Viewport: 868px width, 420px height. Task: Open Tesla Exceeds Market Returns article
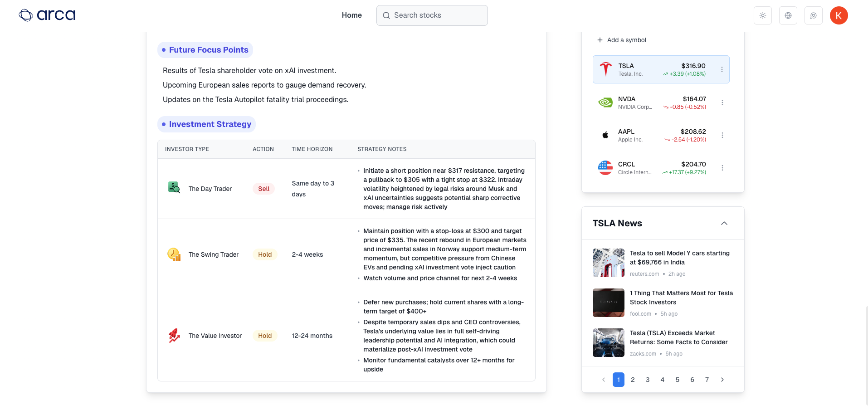point(679,337)
